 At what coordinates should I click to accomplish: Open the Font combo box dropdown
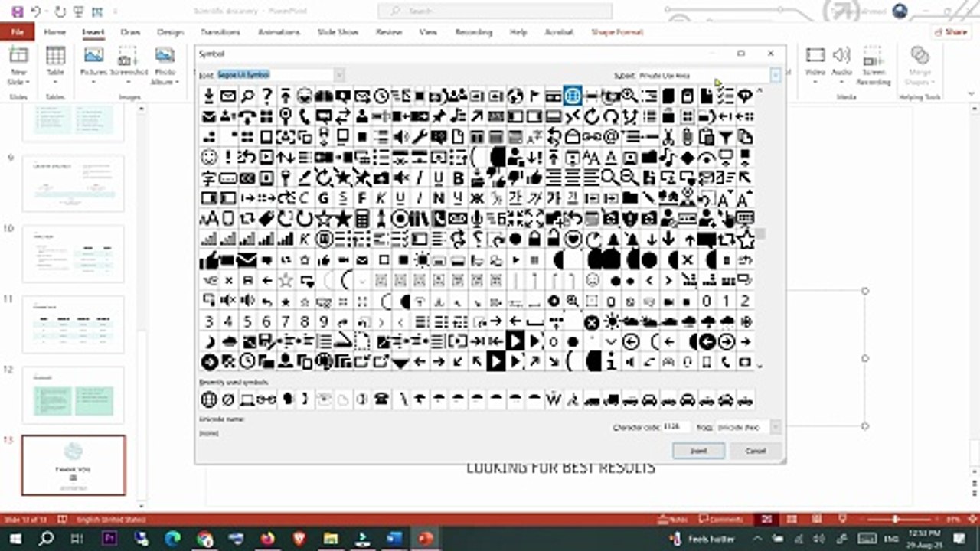(339, 75)
